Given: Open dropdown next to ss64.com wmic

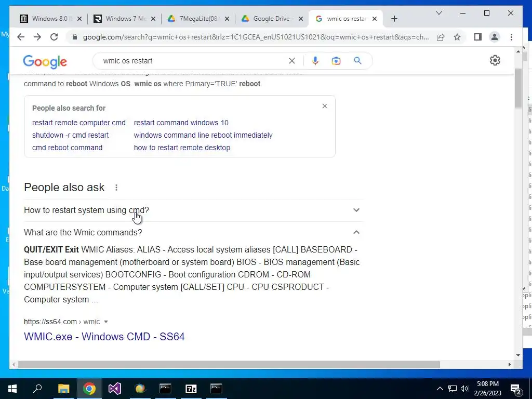Looking at the screenshot, I should coord(106,322).
